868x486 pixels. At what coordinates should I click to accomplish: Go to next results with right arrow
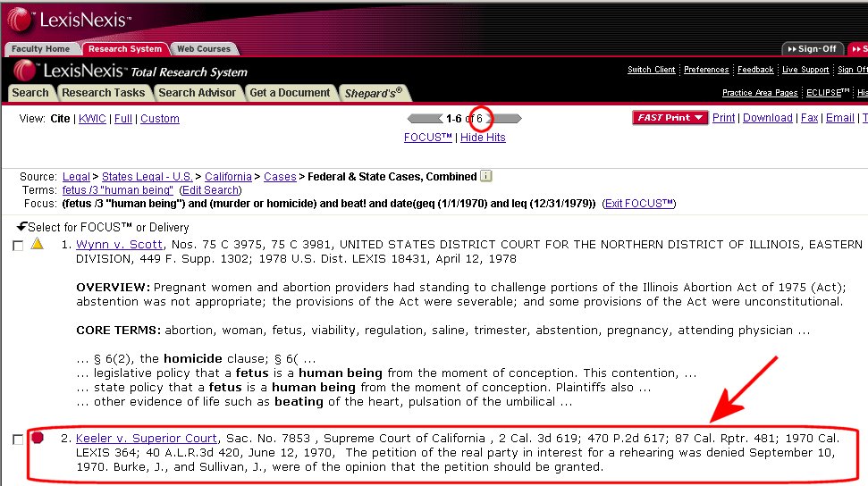504,119
